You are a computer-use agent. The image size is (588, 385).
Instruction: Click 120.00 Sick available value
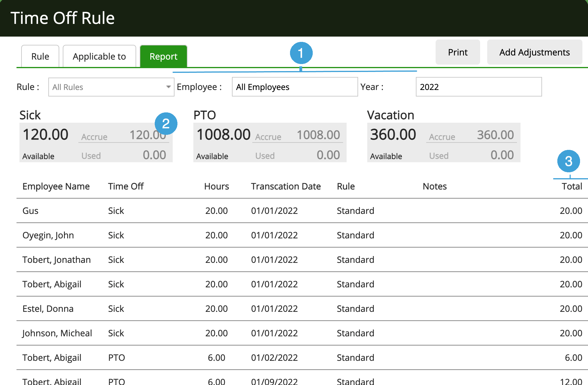45,135
